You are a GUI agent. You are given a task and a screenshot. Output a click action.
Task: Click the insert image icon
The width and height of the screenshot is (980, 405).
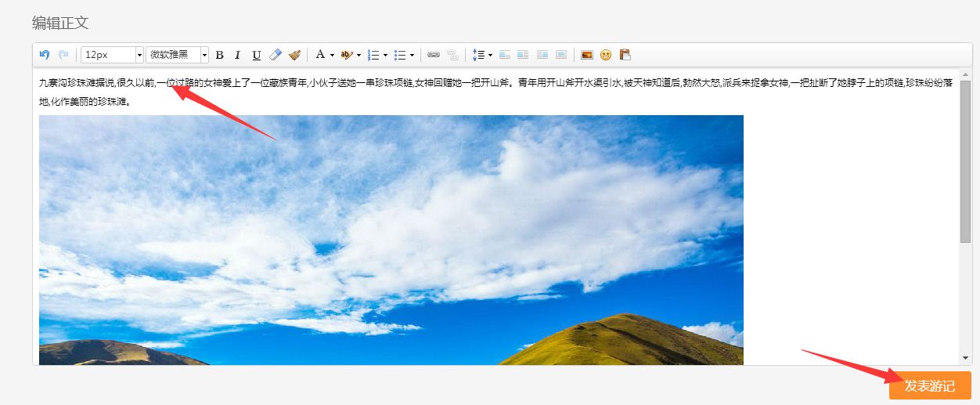tap(586, 55)
